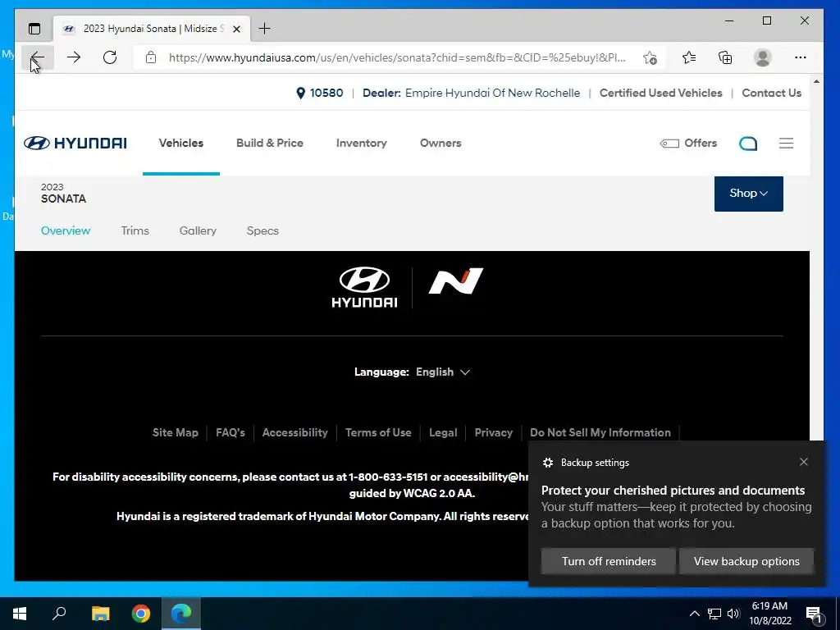Open the chat bubble icon in header
Viewport: 840px width, 630px height.
(748, 144)
